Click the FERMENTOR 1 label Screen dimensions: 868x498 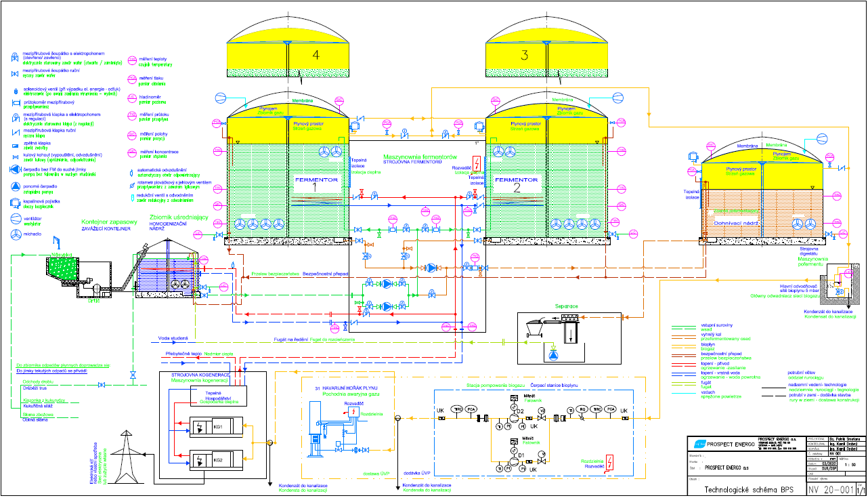click(315, 180)
